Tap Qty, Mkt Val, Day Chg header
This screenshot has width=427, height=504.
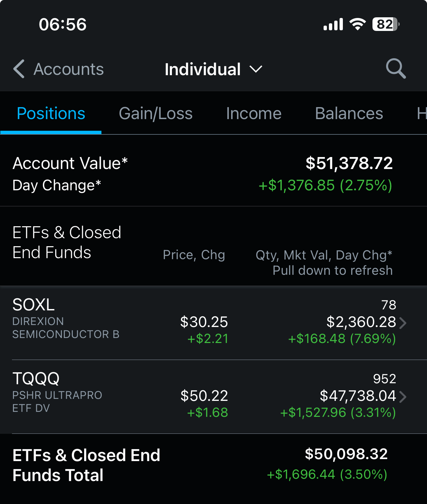324,255
